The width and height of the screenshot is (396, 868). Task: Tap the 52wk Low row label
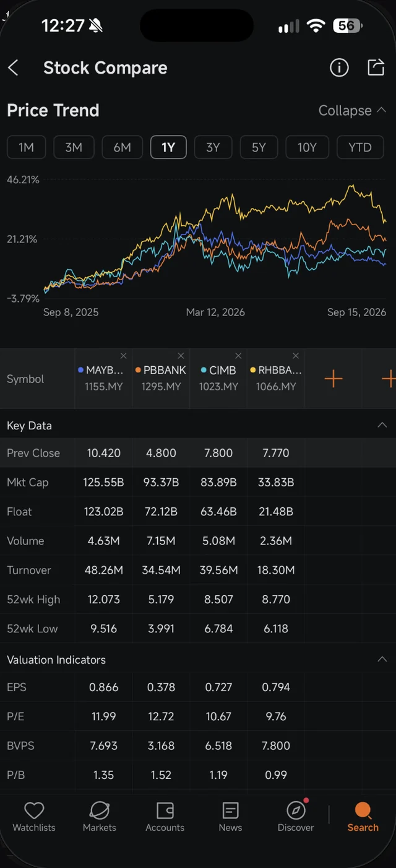32,629
